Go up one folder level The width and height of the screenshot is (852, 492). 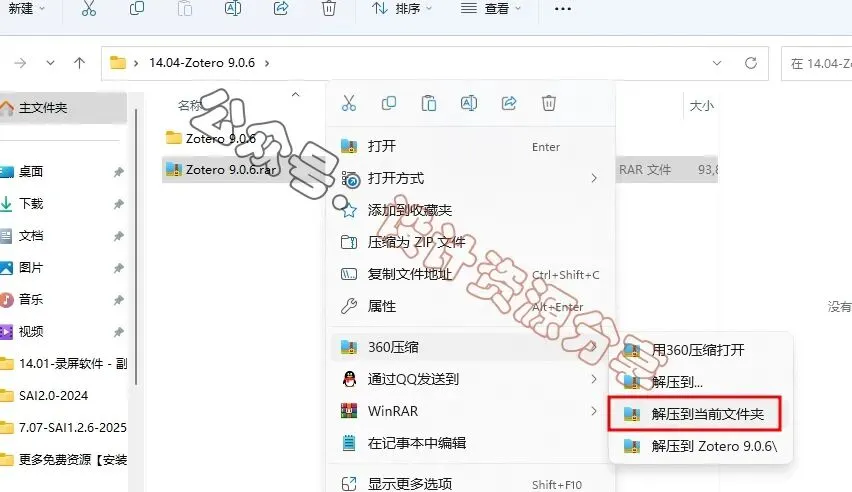coord(79,63)
